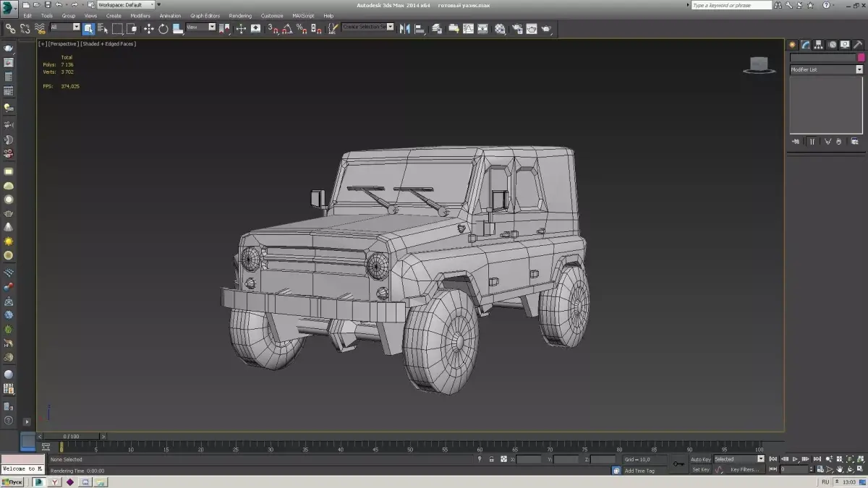Screen dimensions: 868x488
Task: Click the viewport ViewCube
Action: 757,65
